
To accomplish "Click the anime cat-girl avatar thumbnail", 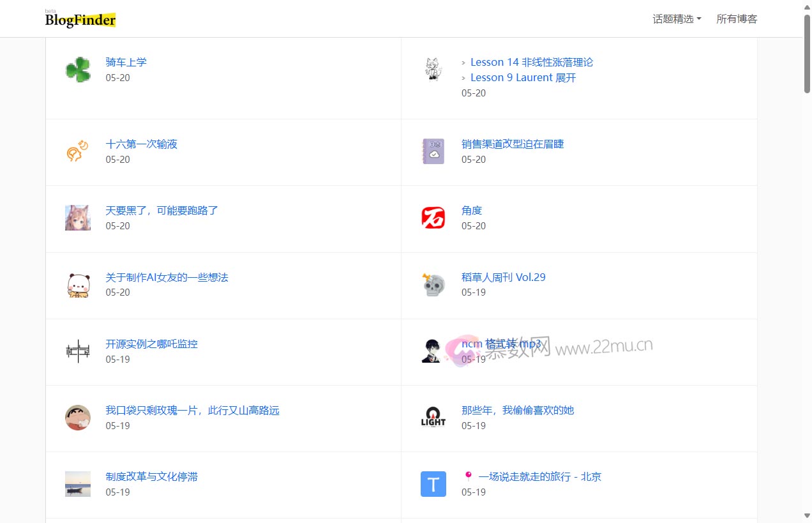I will [78, 218].
